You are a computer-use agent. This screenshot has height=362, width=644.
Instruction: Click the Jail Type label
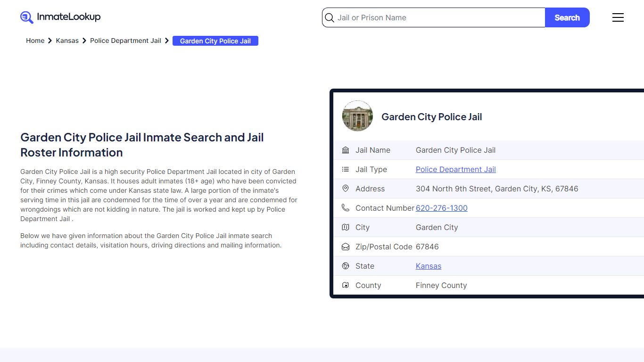coord(371,170)
